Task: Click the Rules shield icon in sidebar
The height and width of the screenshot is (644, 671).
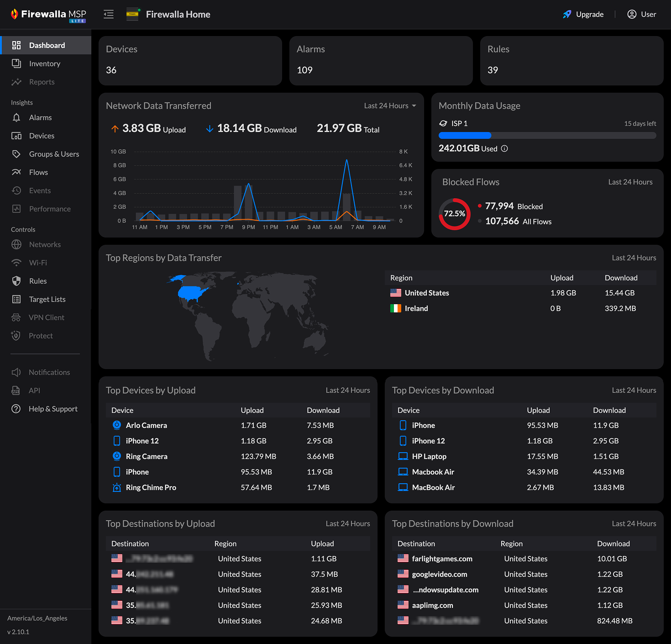Action: [x=16, y=281]
